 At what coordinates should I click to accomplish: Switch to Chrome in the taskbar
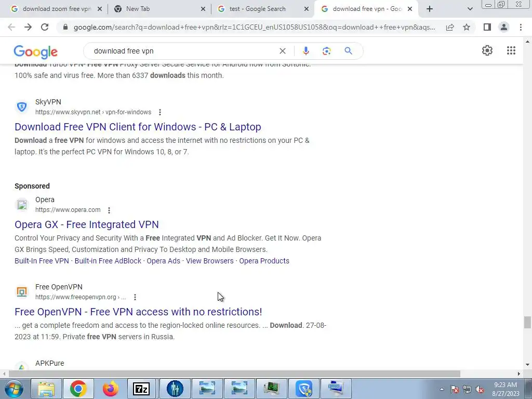(78, 389)
